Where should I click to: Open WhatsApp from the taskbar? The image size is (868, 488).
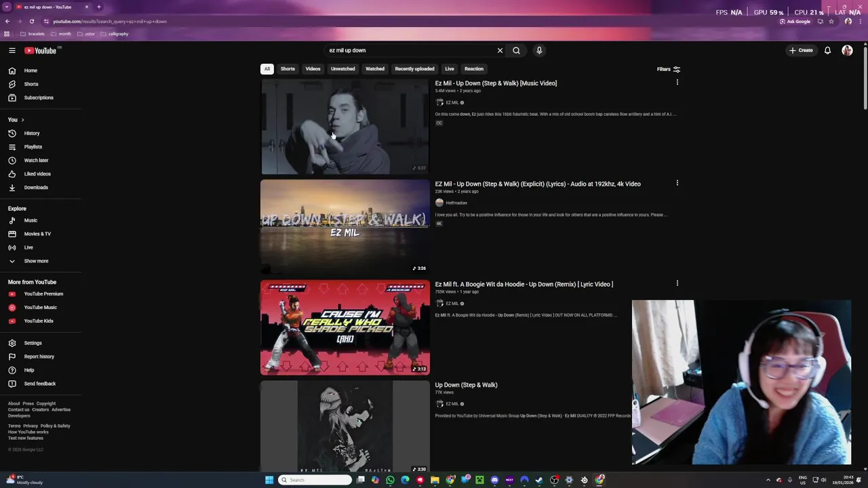click(390, 480)
